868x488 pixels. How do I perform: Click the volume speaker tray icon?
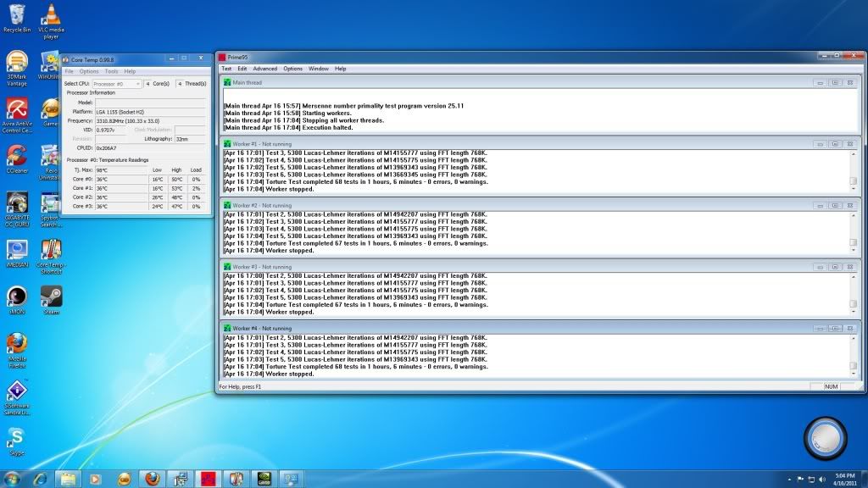(822, 480)
